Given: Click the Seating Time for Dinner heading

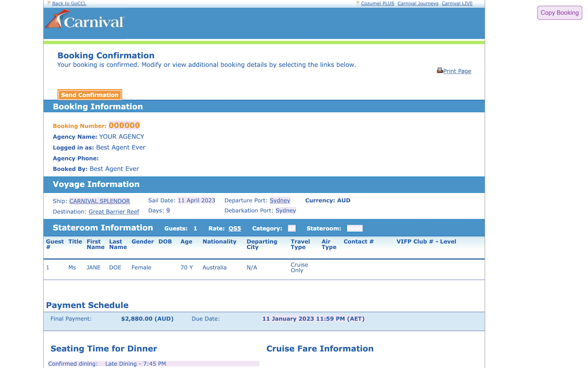Looking at the screenshot, I should tap(104, 349).
